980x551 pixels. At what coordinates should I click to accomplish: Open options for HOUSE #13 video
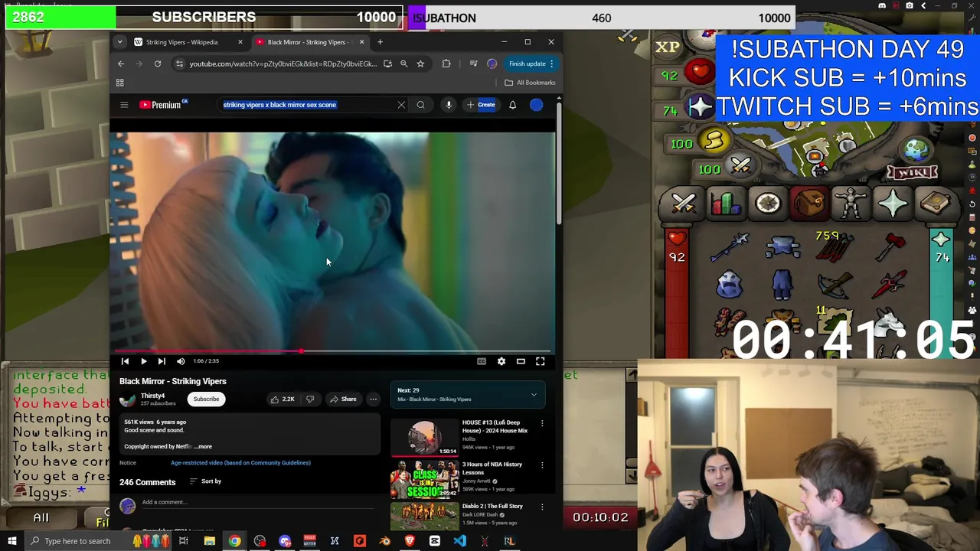click(542, 423)
